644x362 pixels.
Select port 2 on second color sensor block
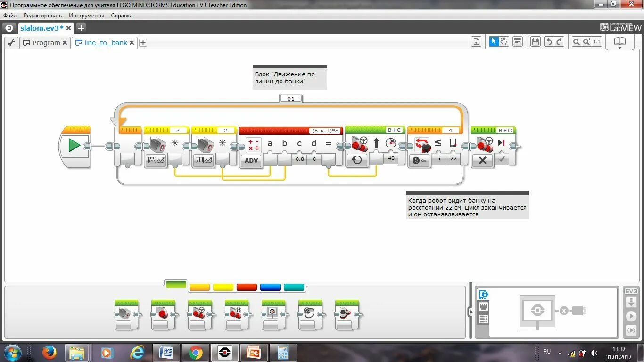225,130
